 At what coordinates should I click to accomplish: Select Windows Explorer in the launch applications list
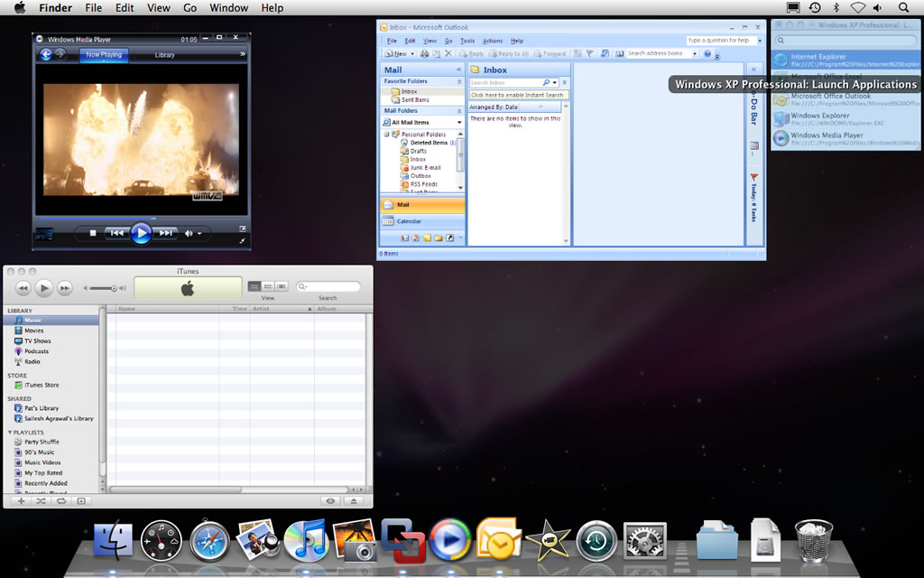tap(819, 117)
